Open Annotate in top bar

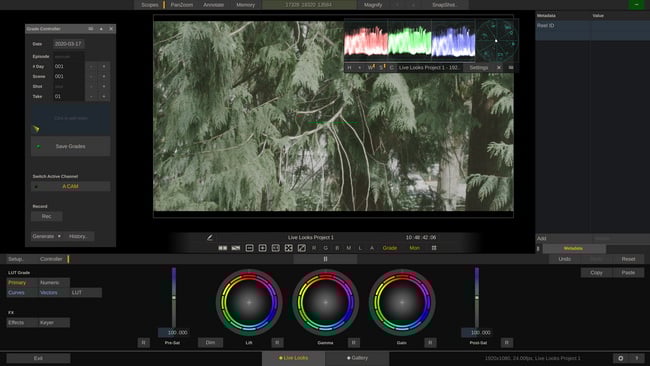point(213,5)
